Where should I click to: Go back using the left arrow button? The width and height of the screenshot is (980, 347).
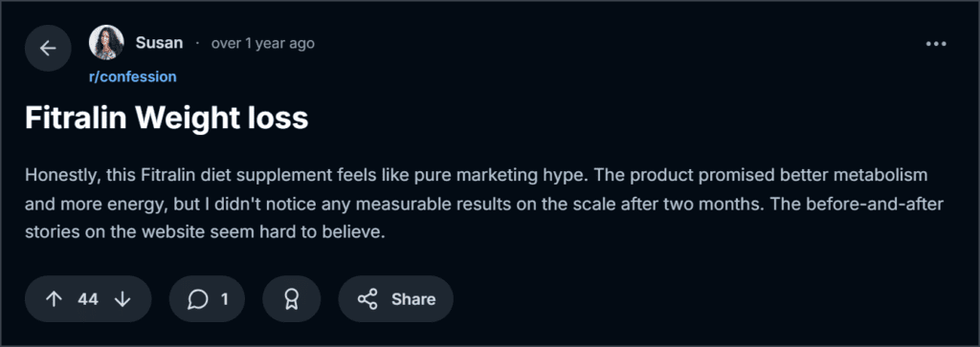click(48, 48)
